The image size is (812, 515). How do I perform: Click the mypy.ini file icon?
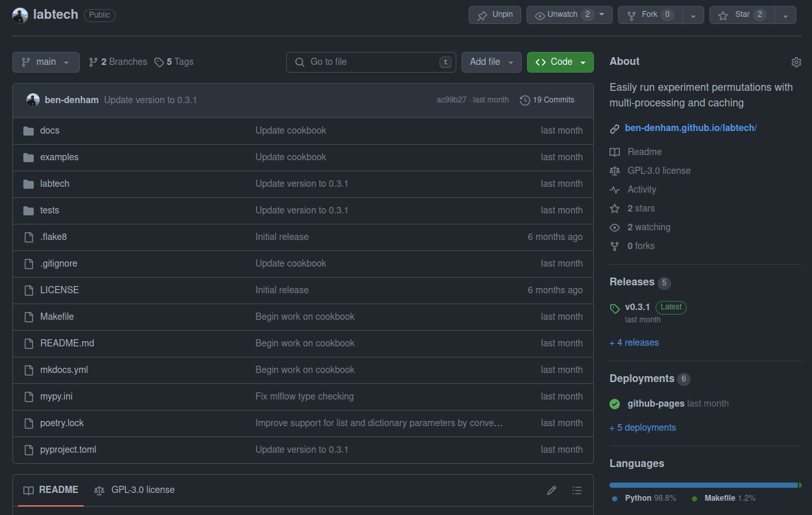pos(29,397)
